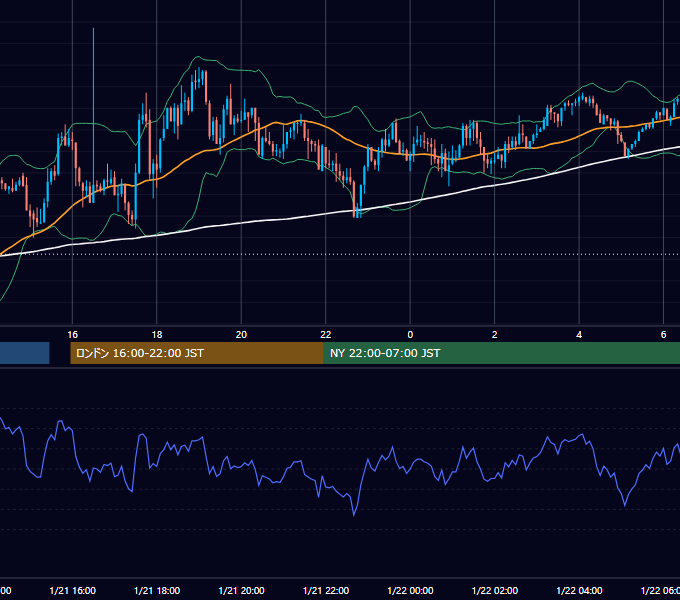Screen dimensions: 680x600
Task: Click the 1/22 02:00 time label
Action: (x=495, y=590)
